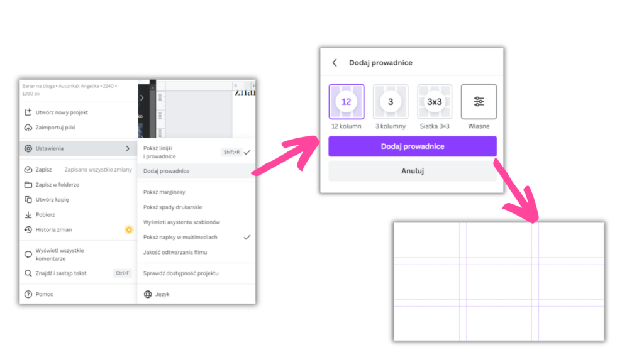Choose the 3 kolumny layout preset

(391, 102)
